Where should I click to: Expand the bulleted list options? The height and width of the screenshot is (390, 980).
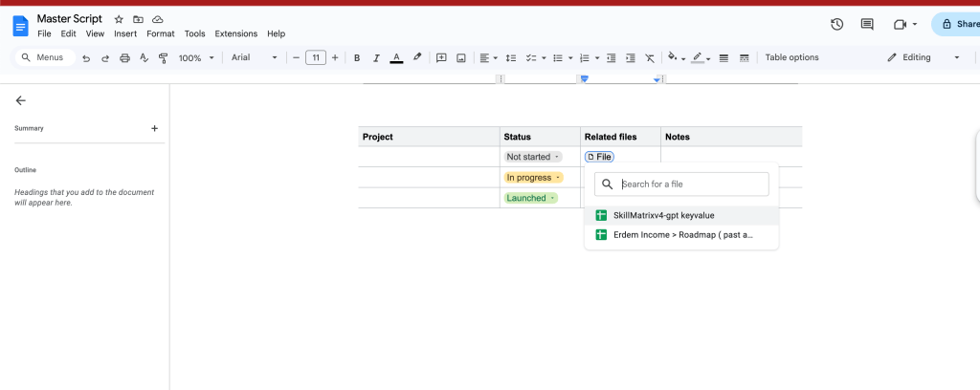(570, 58)
